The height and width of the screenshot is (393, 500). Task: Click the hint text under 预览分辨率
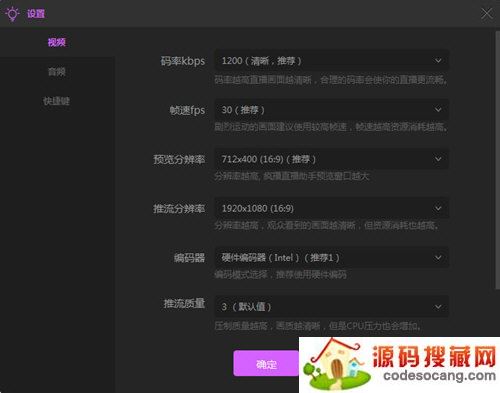click(292, 176)
